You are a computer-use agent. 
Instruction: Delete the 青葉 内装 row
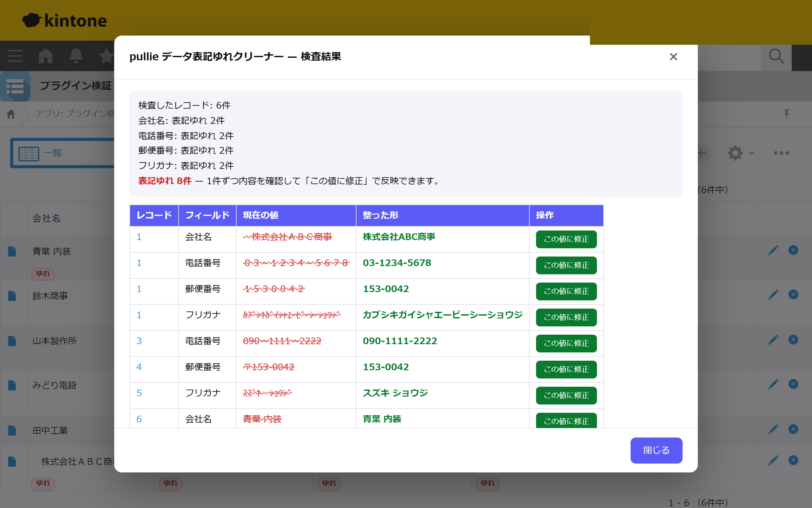coord(793,250)
